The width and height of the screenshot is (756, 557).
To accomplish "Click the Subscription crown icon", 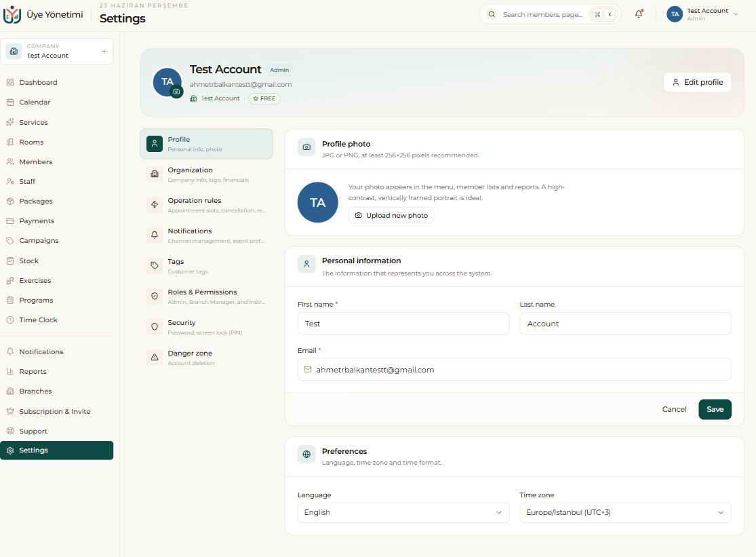I will pos(10,411).
